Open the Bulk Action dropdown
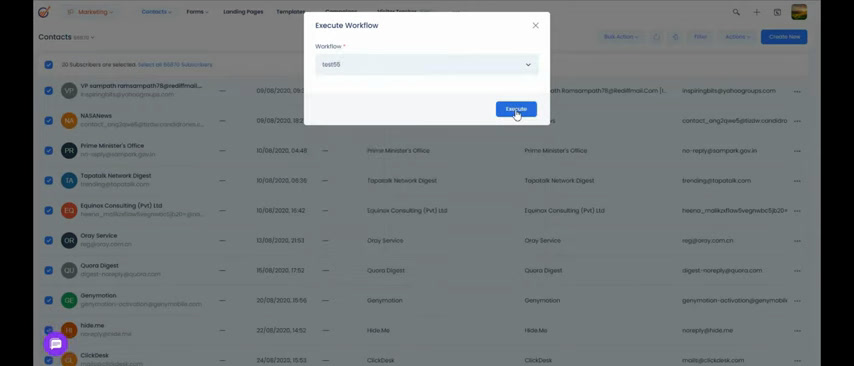This screenshot has width=854, height=366. point(621,37)
